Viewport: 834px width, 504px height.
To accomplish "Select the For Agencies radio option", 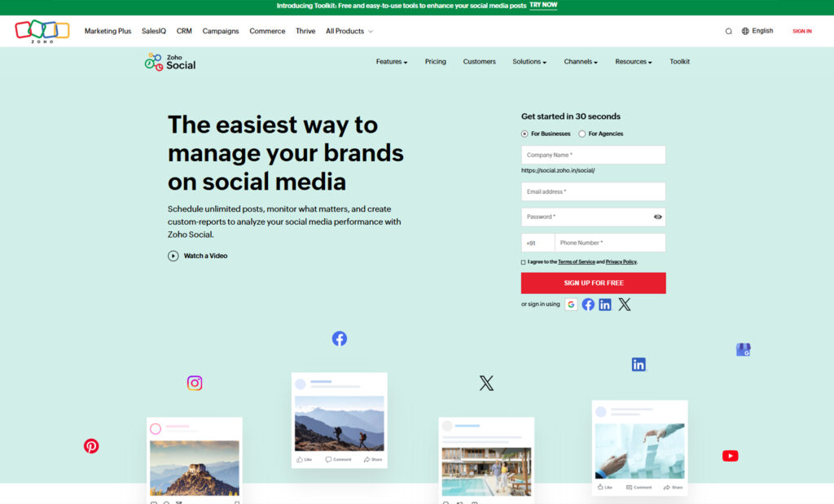I will (582, 134).
